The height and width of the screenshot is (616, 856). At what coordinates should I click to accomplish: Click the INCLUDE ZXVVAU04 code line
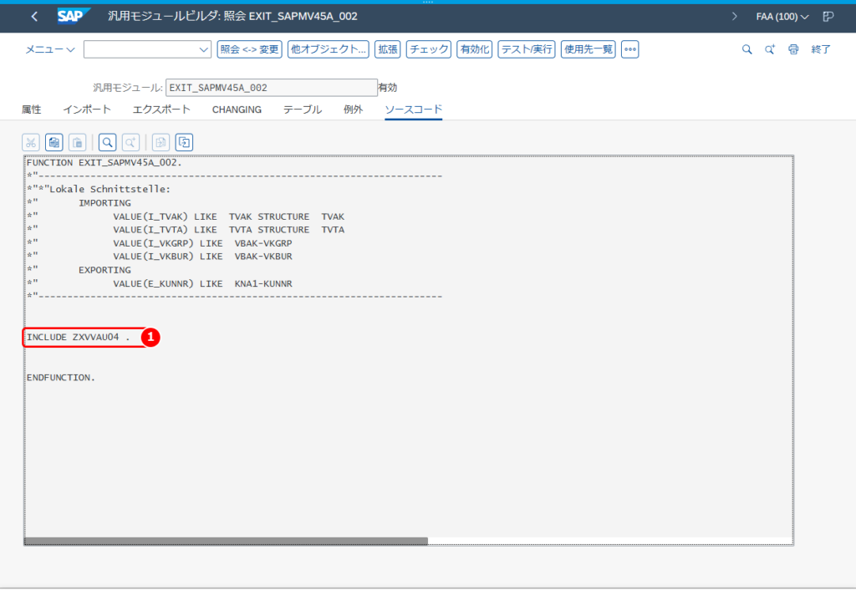click(79, 337)
